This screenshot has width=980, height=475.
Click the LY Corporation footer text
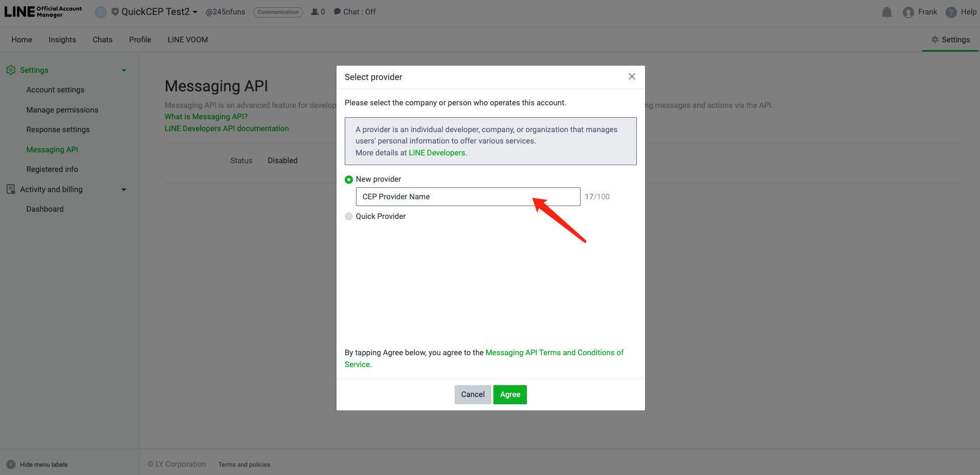(x=177, y=464)
